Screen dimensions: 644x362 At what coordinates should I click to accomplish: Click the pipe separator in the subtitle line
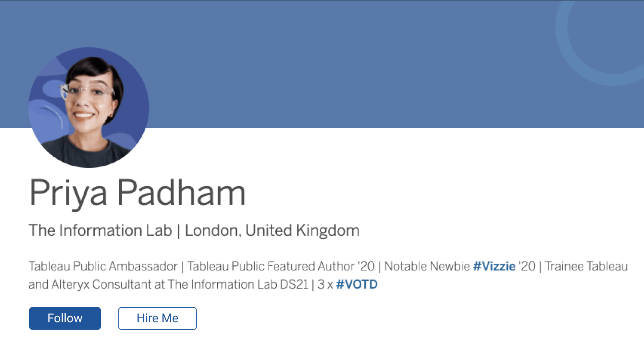(x=178, y=231)
